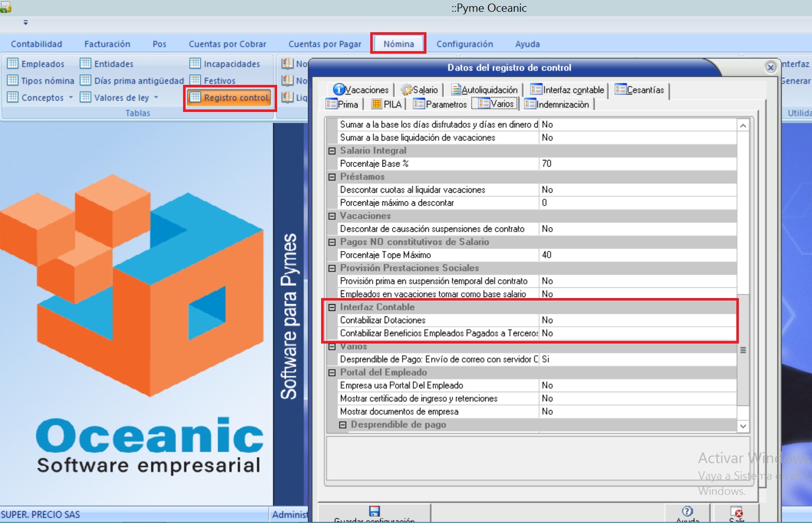Click the PILA tab grid icon

coord(377,104)
